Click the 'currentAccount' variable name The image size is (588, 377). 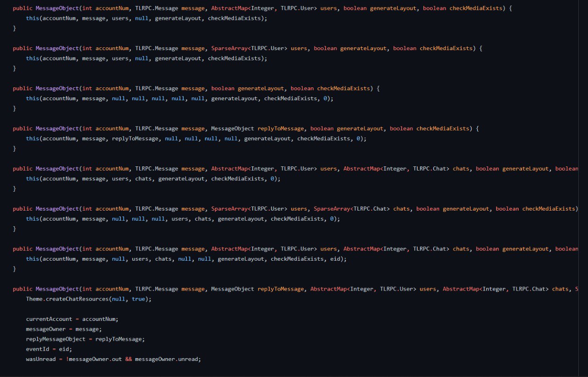pyautogui.click(x=49, y=319)
